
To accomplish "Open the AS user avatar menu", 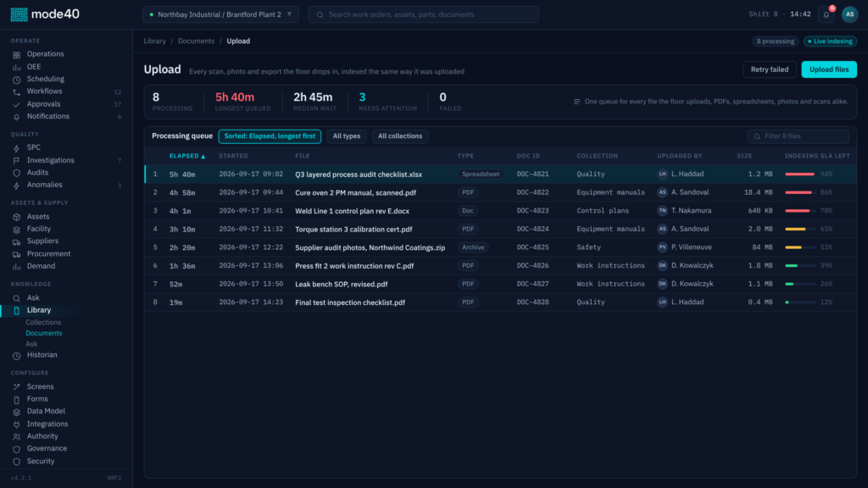I will (849, 15).
